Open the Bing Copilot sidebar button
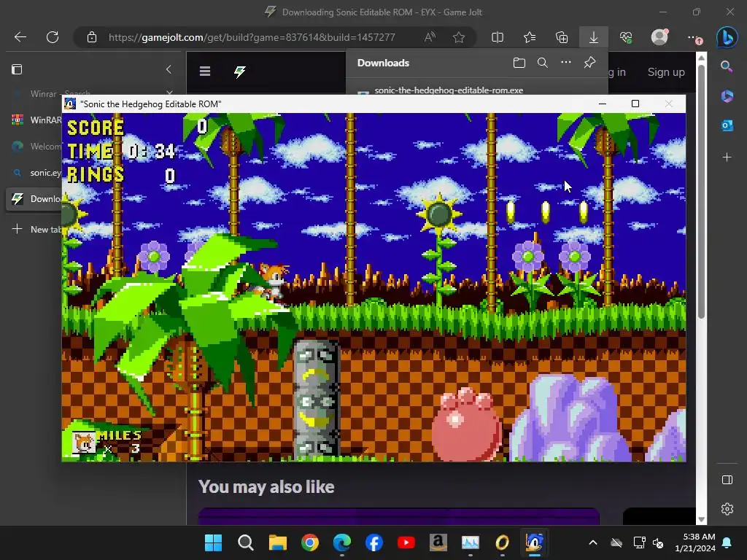Screen dimensions: 747x560 click(727, 37)
